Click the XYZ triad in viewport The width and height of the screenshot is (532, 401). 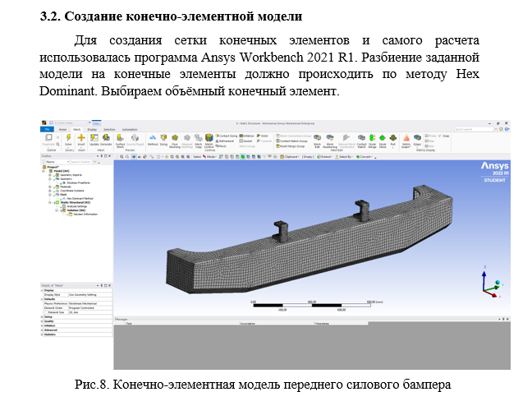492,283
